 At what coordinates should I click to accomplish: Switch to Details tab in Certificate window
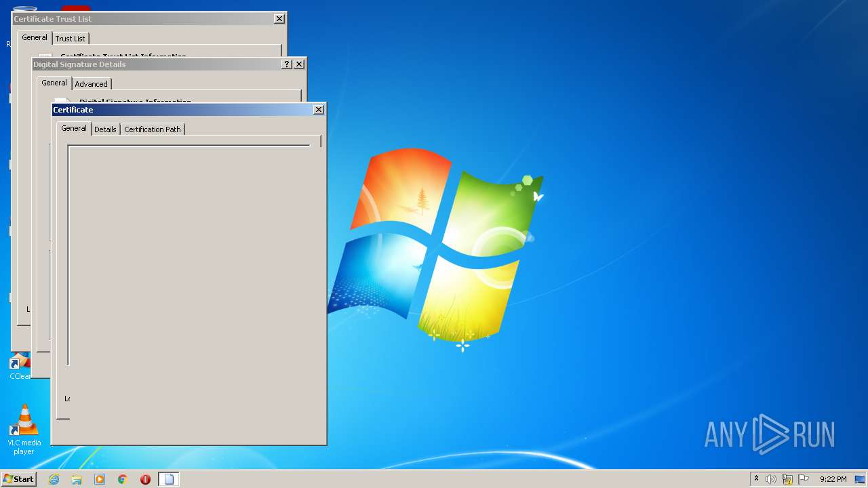coord(105,129)
